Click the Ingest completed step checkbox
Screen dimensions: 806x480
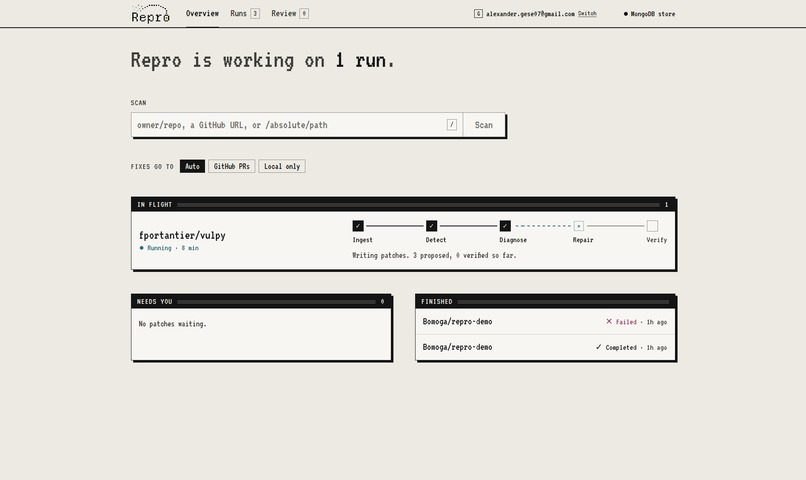click(x=358, y=226)
